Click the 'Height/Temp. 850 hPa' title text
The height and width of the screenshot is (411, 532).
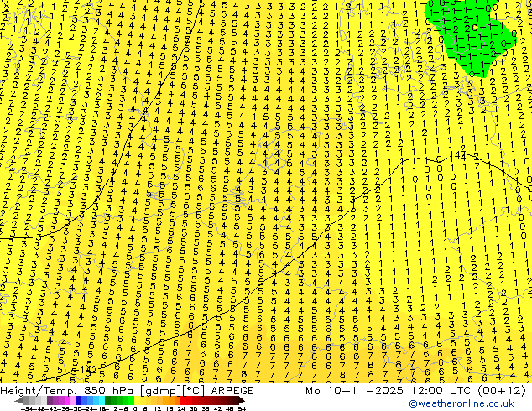pyautogui.click(x=69, y=391)
